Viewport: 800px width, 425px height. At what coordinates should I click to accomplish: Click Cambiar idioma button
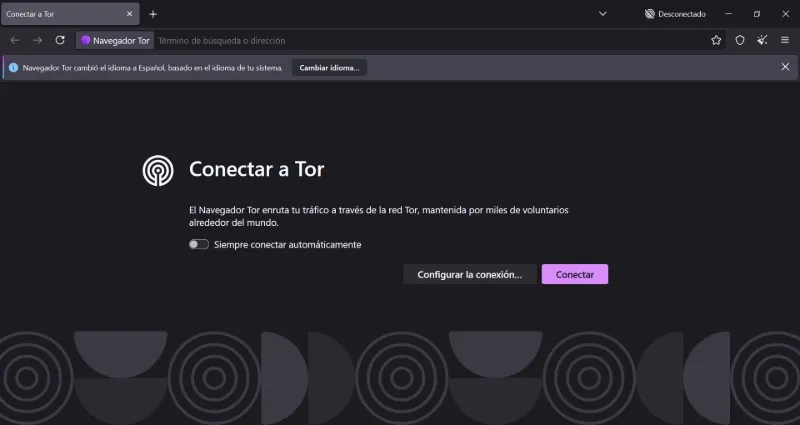coord(329,67)
